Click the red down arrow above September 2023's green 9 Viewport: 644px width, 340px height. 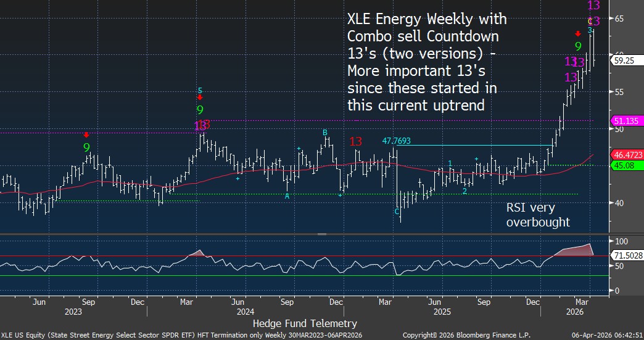pos(86,135)
